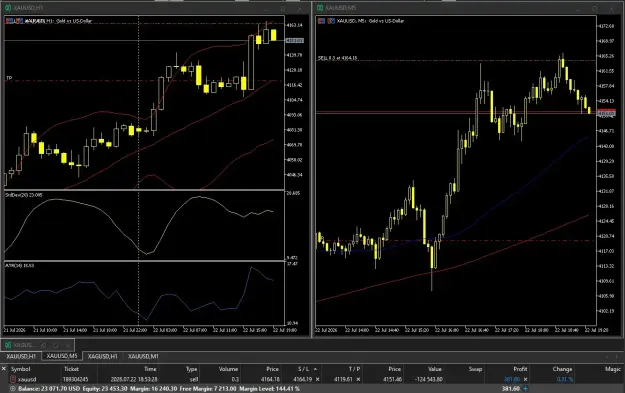Image resolution: width=625 pixels, height=393 pixels.
Task: Remove the stop loss using the X beside 4164.19
Action: coord(317,379)
